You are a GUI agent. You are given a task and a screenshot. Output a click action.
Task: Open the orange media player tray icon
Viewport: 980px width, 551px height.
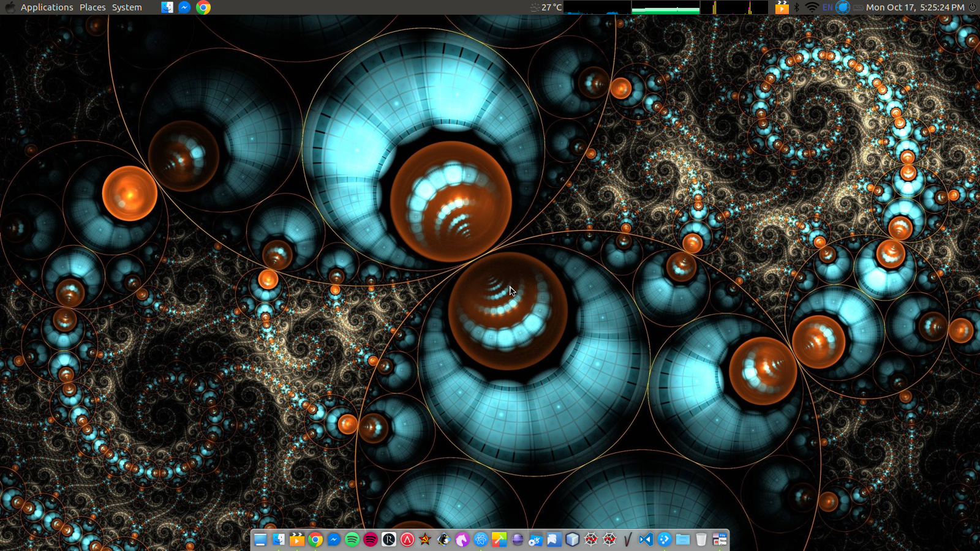[x=782, y=7]
